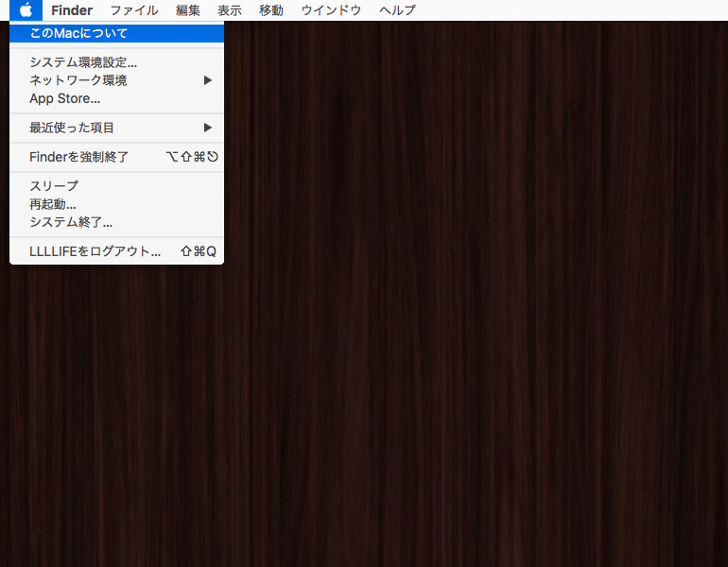Select スリープ to sleep the Mac
The height and width of the screenshot is (567, 728).
coord(54,186)
